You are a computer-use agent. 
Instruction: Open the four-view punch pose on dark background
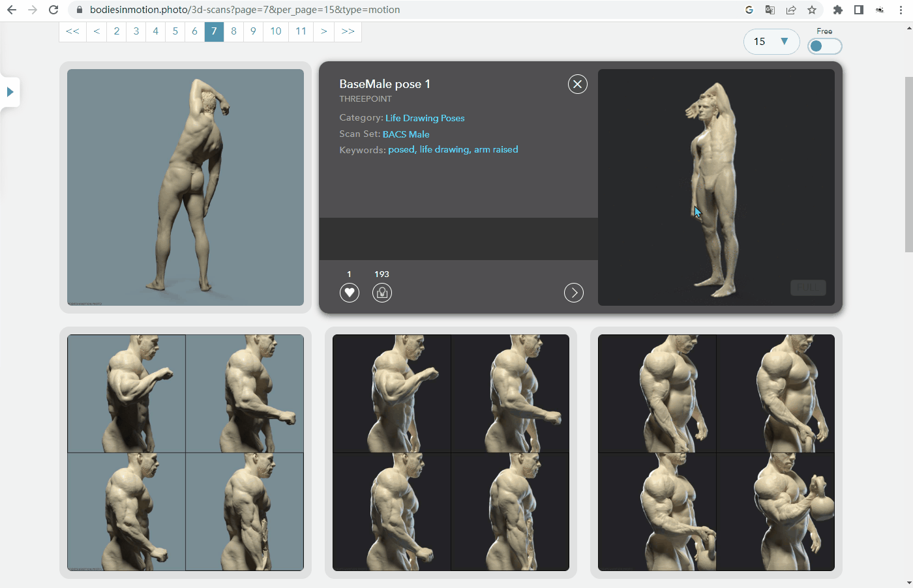click(x=451, y=453)
